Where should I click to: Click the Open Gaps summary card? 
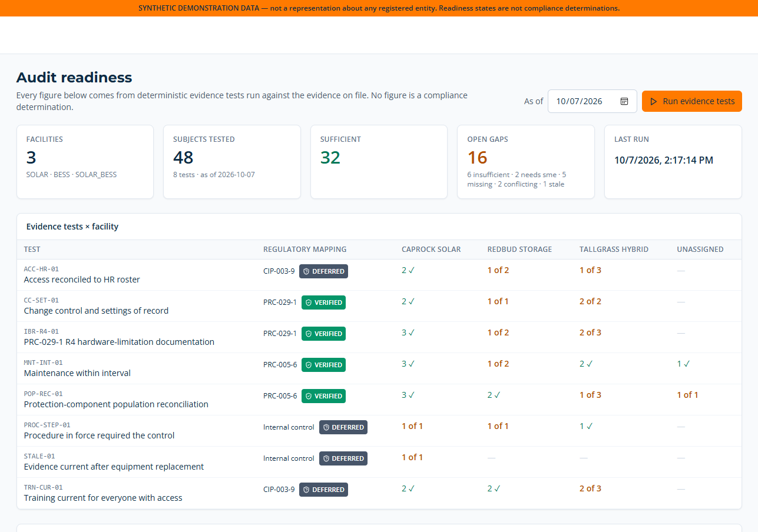tap(526, 162)
